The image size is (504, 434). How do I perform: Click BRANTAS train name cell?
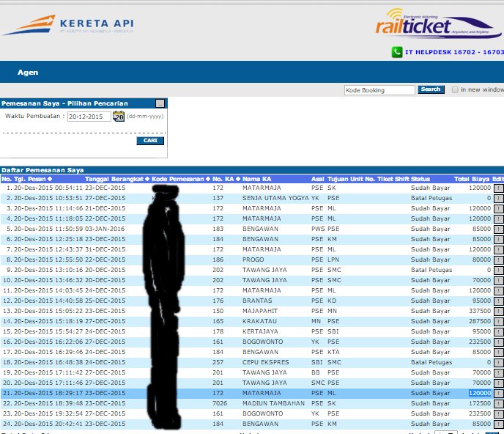[x=257, y=301]
